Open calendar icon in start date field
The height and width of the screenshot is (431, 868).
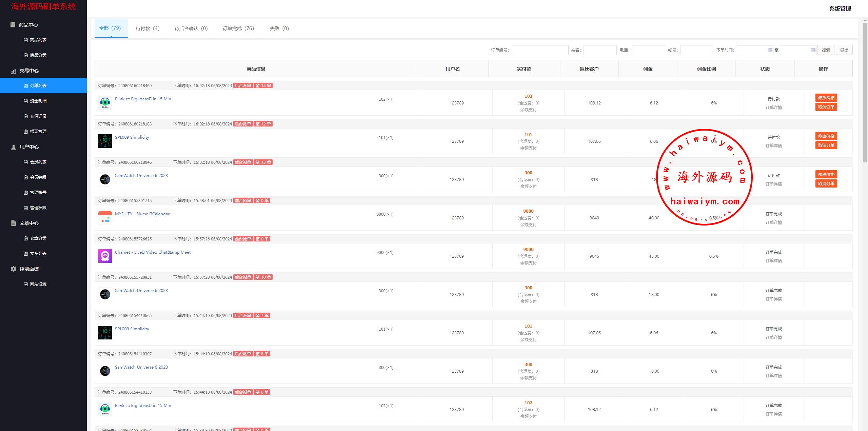click(x=770, y=50)
